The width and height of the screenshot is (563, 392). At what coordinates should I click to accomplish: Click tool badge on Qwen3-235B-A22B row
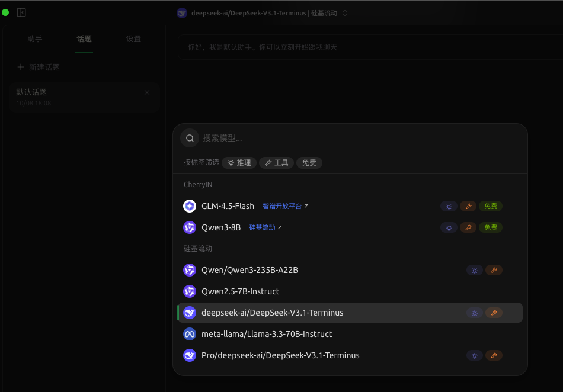(494, 270)
